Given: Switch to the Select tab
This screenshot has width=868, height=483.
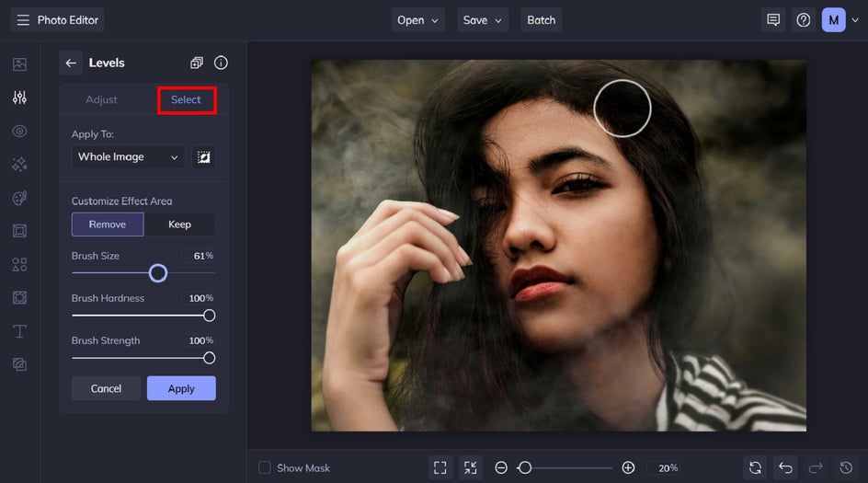Looking at the screenshot, I should pyautogui.click(x=186, y=99).
